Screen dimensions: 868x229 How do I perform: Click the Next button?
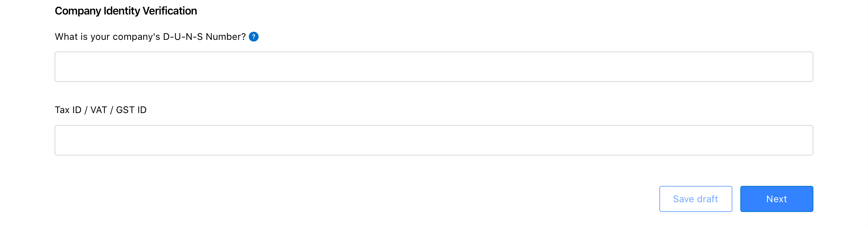point(776,199)
